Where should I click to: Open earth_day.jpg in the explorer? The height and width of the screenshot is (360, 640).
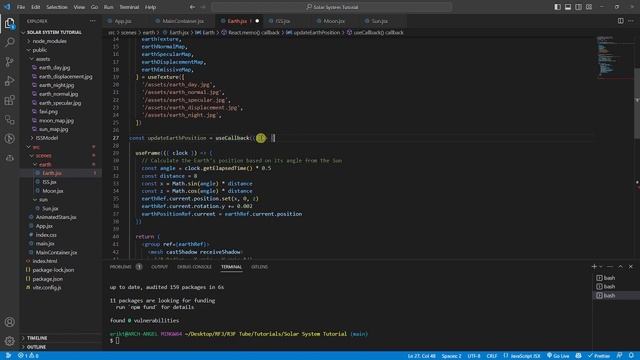(x=54, y=68)
